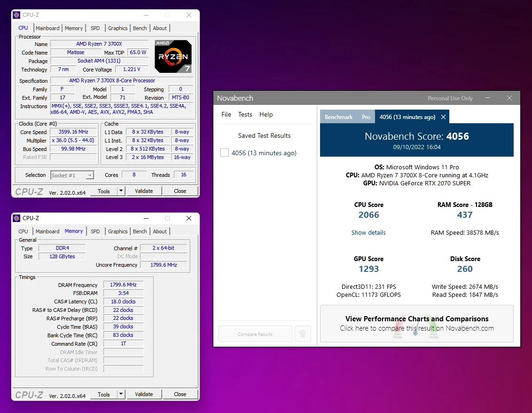Open the Novabench File menu
Image resolution: width=532 pixels, height=413 pixels.
tap(226, 114)
